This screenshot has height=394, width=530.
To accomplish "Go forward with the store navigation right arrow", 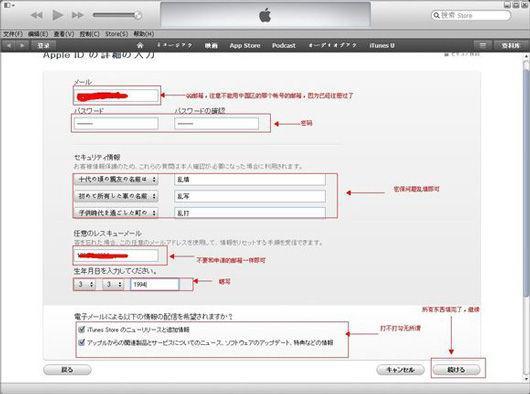I will pos(22,45).
